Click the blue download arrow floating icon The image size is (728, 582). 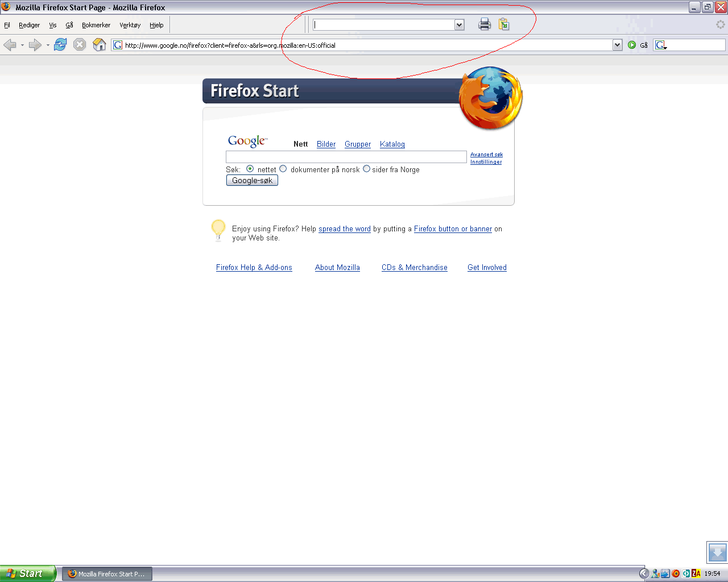click(x=717, y=552)
